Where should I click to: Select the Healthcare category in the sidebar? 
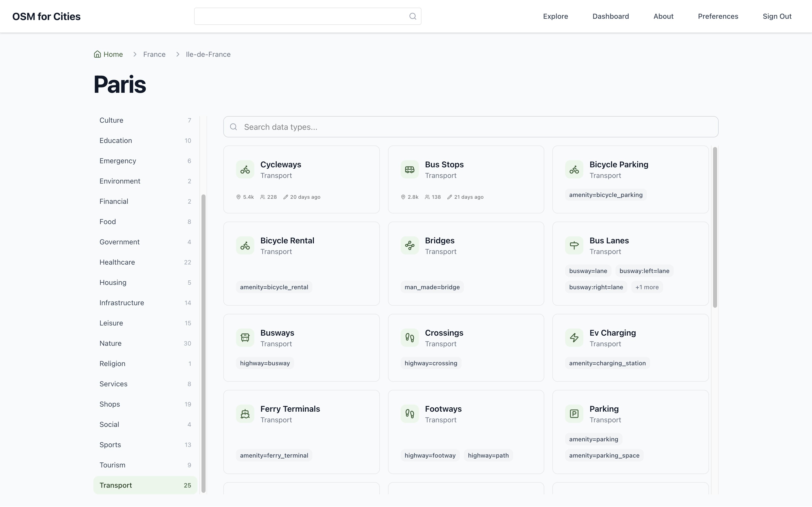(145, 262)
